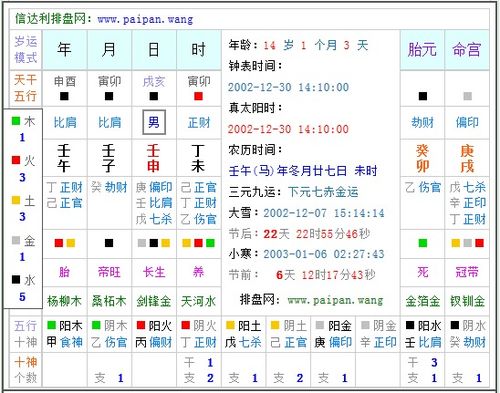Click the 癸卯 pillar under 胎元
Screen dimensions: 500x393
click(422, 158)
